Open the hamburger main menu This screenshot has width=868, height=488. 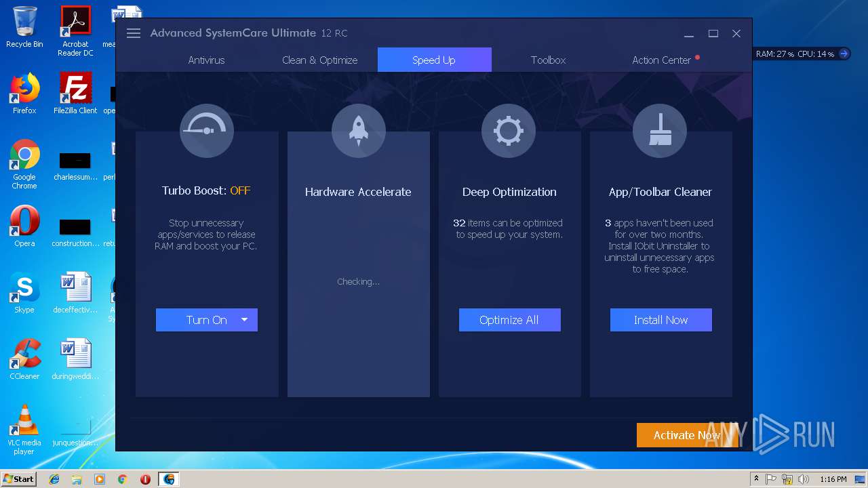(134, 33)
